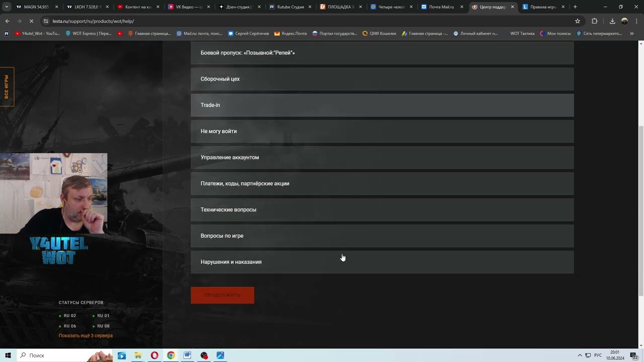The width and height of the screenshot is (644, 362).
Task: Select the Вопросы по игре category
Action: (x=382, y=236)
